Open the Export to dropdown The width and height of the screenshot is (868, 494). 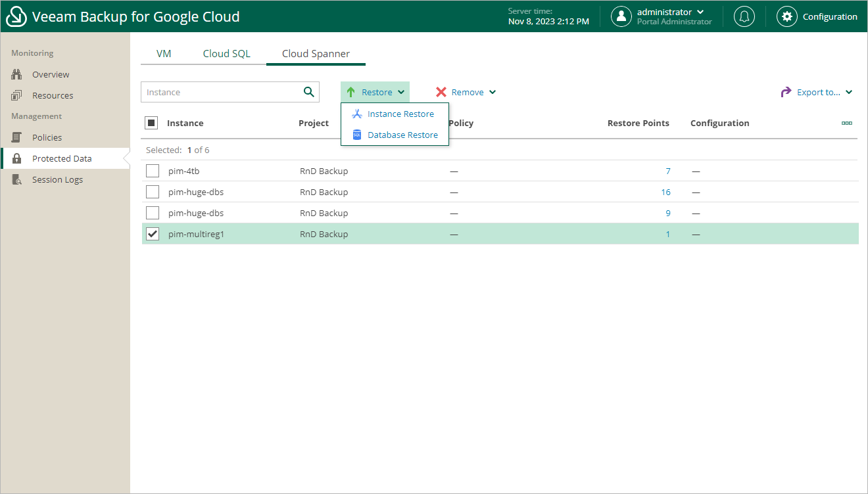[x=817, y=92]
